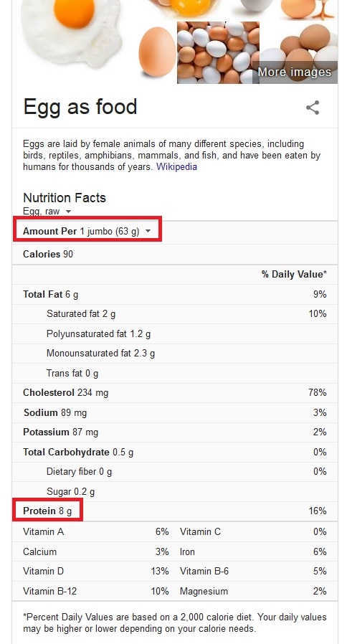The image size is (347, 644).
Task: Click the Vitamin D percentage row
Action: click(x=95, y=571)
